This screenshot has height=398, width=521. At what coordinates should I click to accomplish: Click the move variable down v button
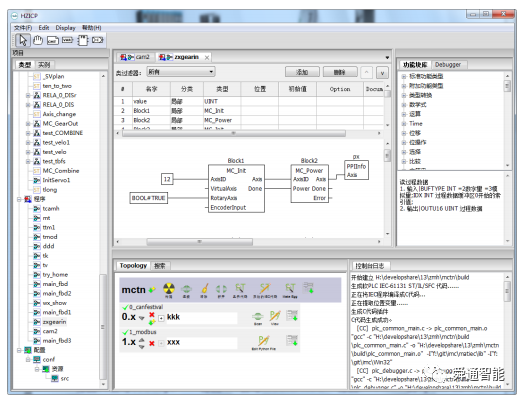click(x=382, y=72)
